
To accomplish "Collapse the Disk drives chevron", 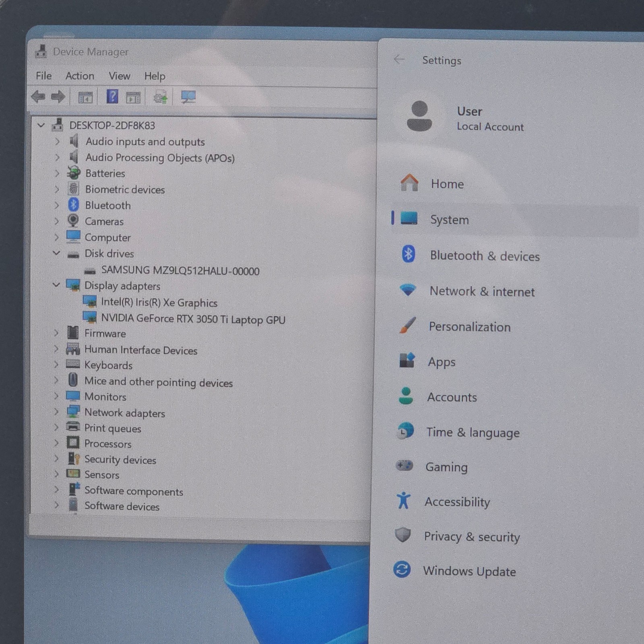I will click(x=56, y=253).
